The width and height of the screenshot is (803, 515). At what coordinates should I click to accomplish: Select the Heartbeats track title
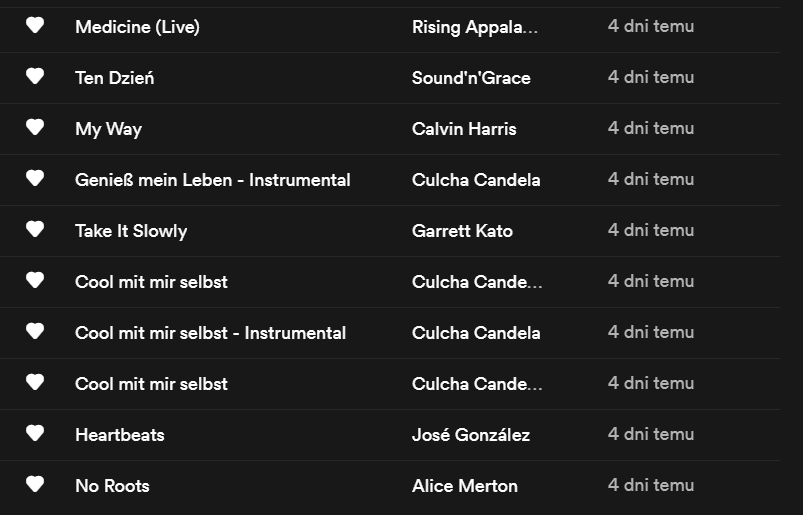pyautogui.click(x=119, y=435)
